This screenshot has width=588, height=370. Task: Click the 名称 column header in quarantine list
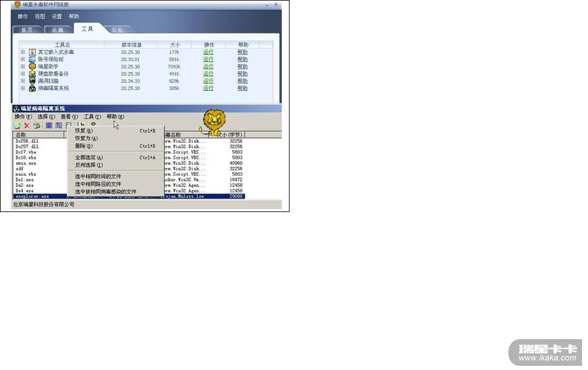39,135
